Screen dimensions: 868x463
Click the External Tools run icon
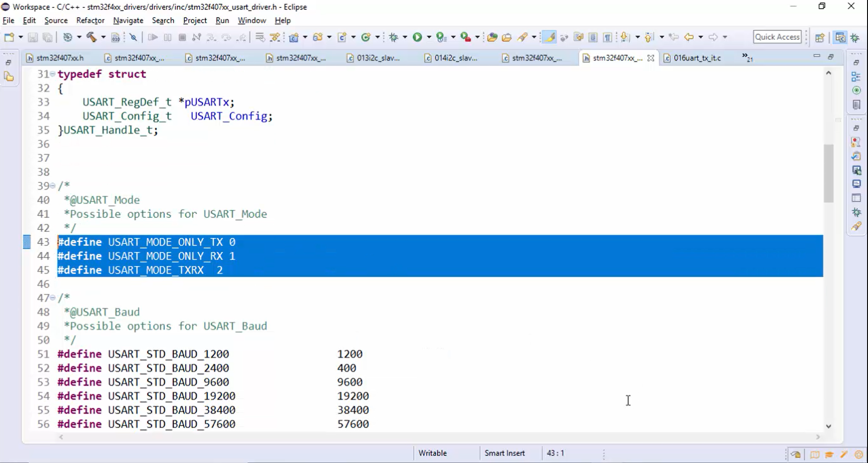click(465, 37)
